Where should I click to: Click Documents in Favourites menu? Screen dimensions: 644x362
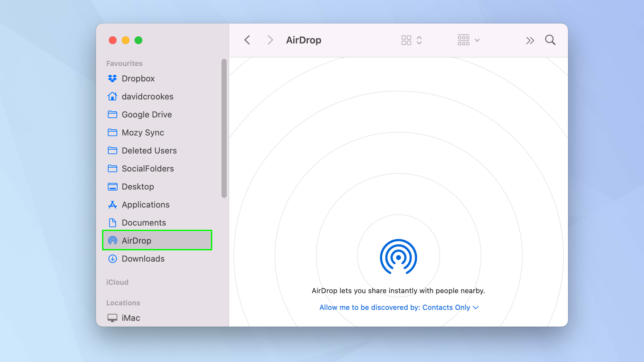pyautogui.click(x=143, y=222)
